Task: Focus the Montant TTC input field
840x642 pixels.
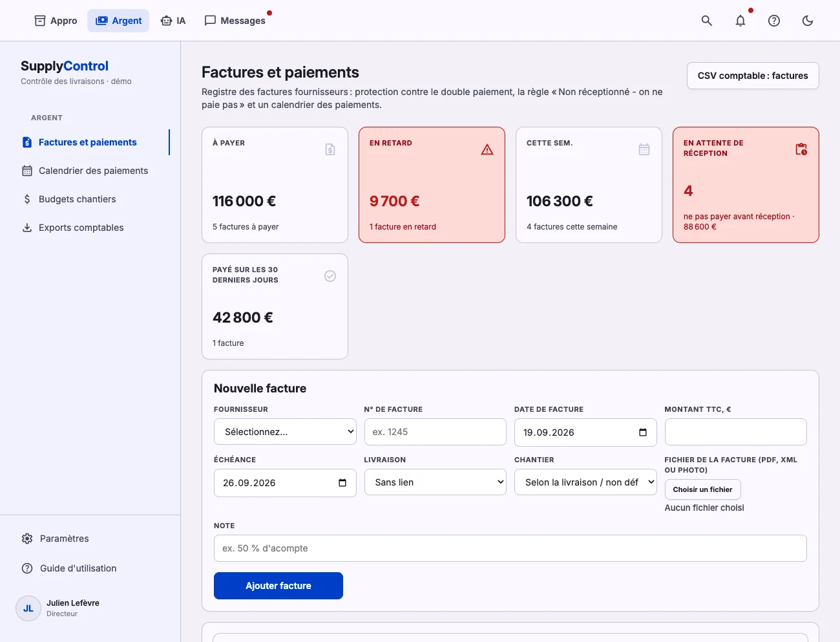Action: coord(736,432)
